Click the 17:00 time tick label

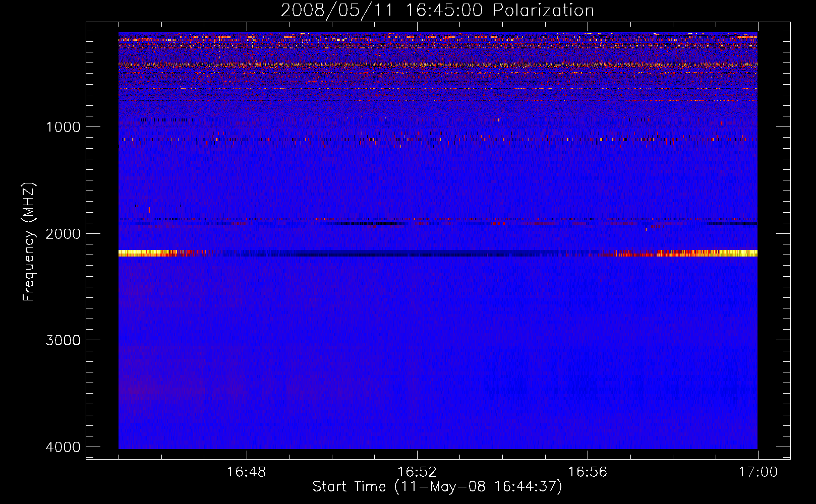point(758,472)
